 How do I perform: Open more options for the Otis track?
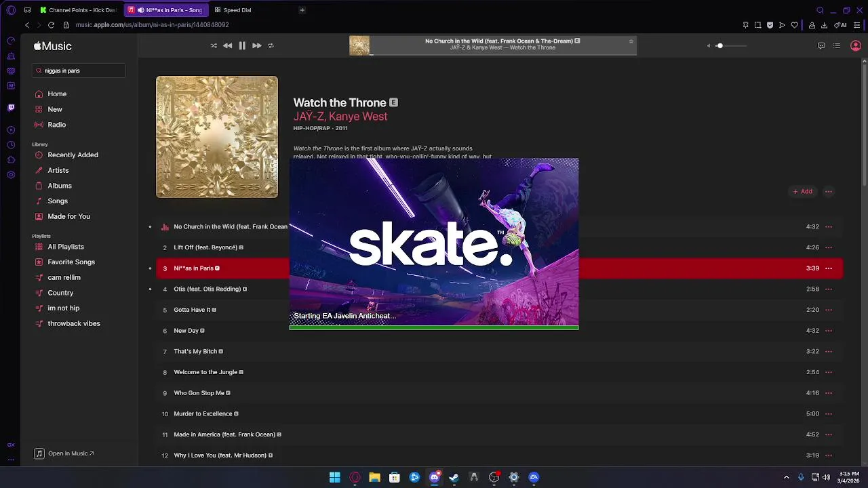pyautogui.click(x=829, y=289)
